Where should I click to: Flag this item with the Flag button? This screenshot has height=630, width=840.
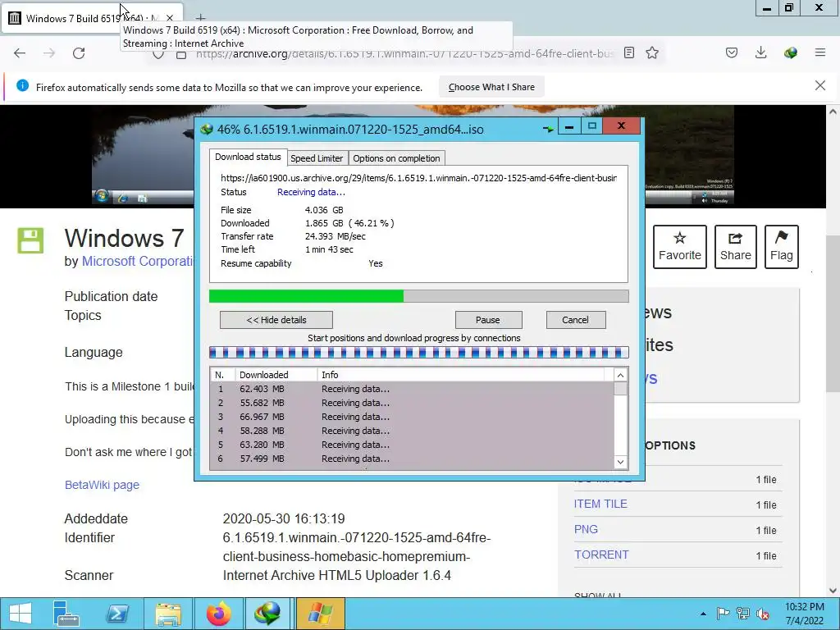point(781,246)
